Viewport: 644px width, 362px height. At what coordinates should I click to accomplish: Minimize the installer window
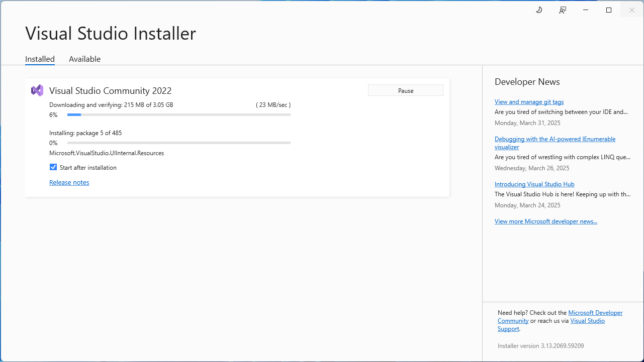586,10
